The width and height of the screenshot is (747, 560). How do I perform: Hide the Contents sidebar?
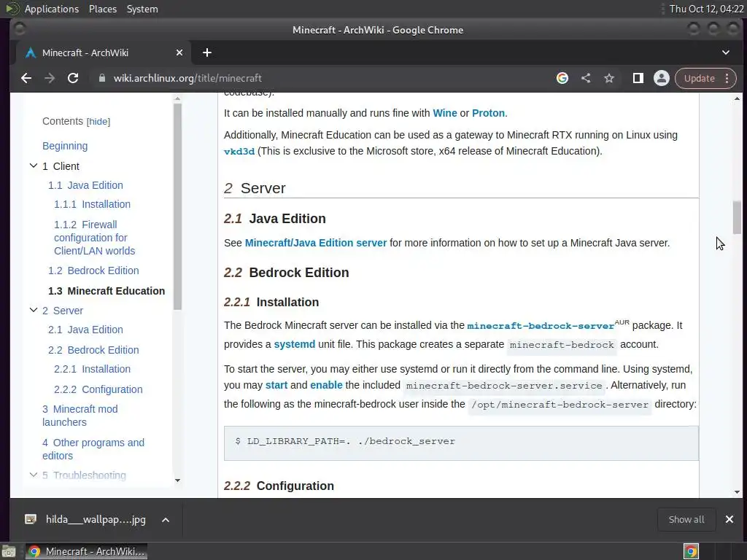pos(98,122)
